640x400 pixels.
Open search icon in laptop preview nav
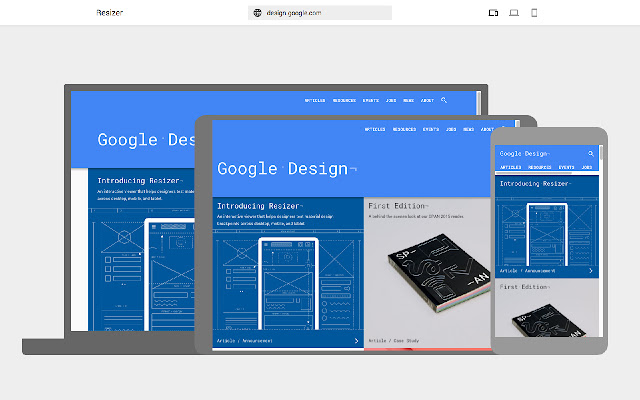pos(444,100)
